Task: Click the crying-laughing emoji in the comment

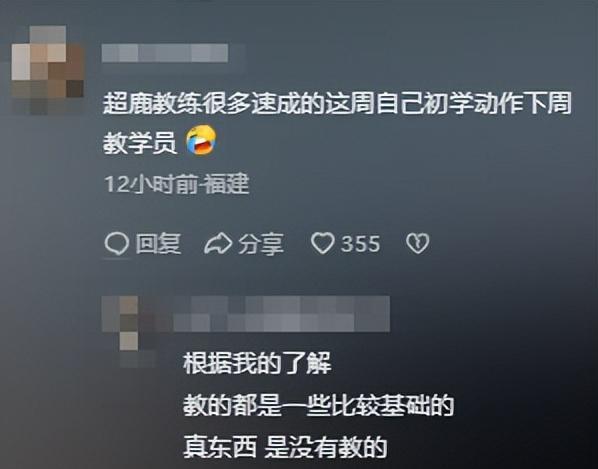Action: [201, 140]
